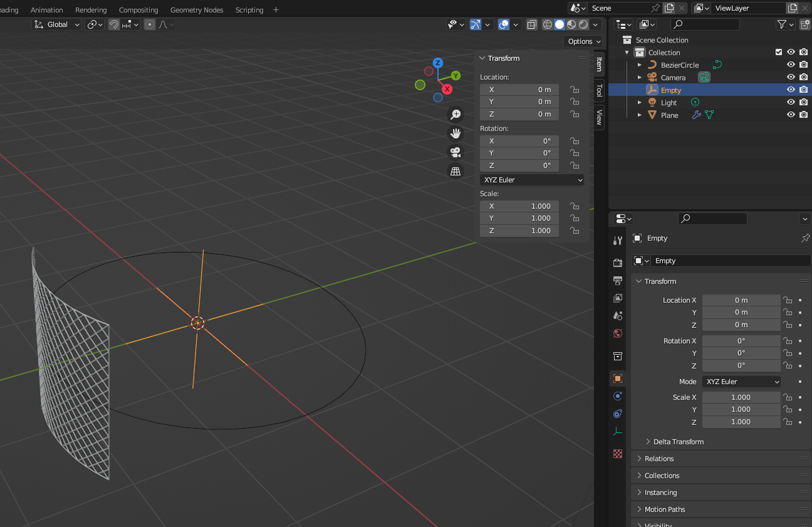Image resolution: width=812 pixels, height=527 pixels.
Task: Click the zoom view magnifier icon in viewport
Action: coord(455,115)
